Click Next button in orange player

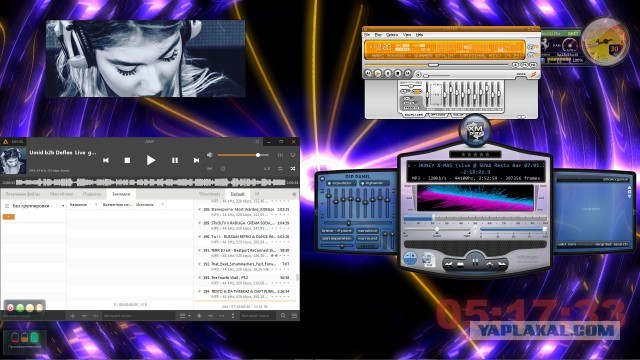pyautogui.click(x=408, y=73)
